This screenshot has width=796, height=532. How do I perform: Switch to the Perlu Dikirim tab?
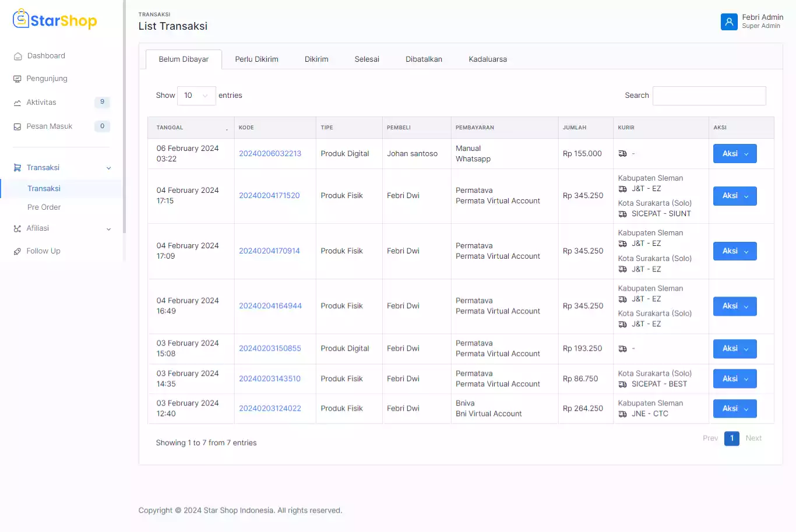256,59
